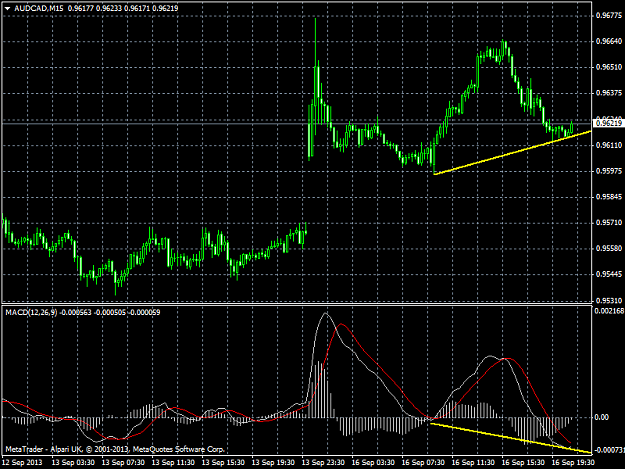Click the AUDCAD,M15 chart title text
The width and height of the screenshot is (625, 469).
point(39,8)
